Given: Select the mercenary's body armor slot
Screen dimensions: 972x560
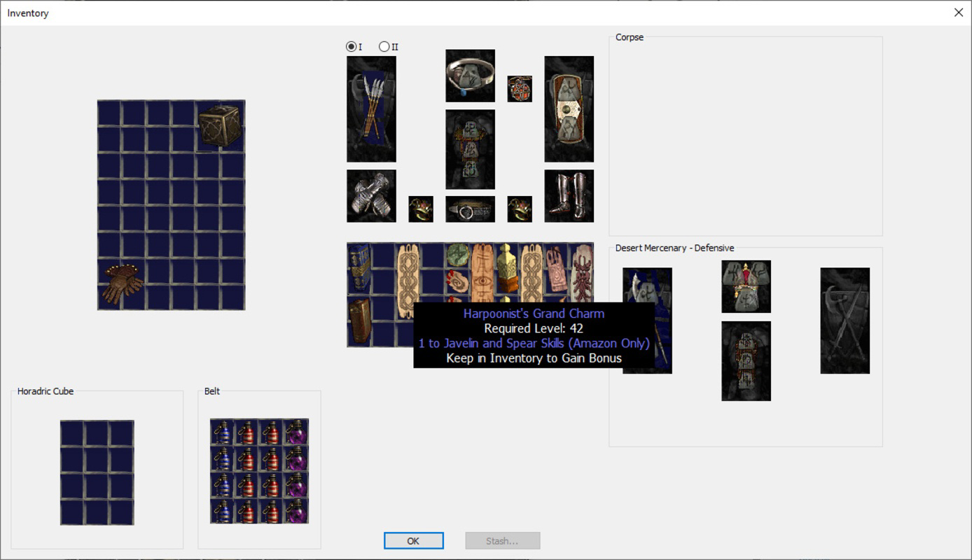Looking at the screenshot, I should pyautogui.click(x=746, y=361).
